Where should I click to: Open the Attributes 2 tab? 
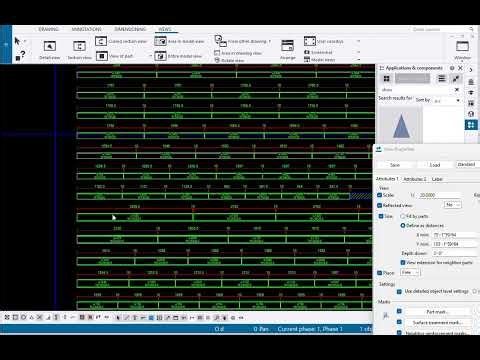click(x=415, y=179)
